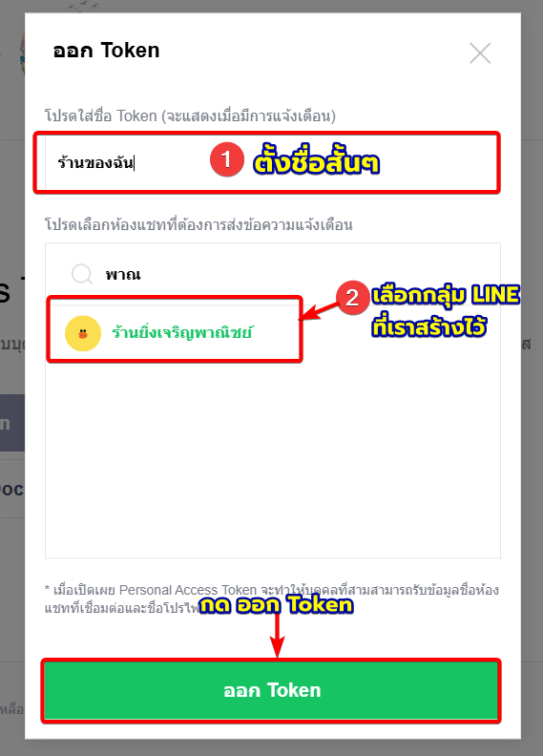Click the โปรดเลือกห้องแชท label text

pos(198,224)
